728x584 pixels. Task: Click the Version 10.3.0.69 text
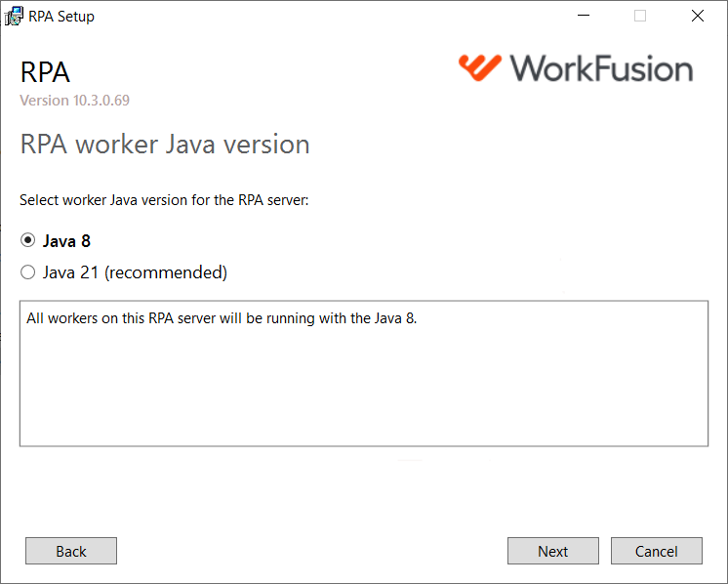click(75, 101)
